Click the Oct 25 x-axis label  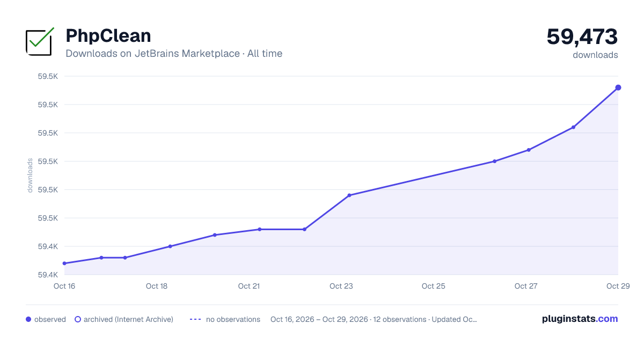click(x=434, y=286)
